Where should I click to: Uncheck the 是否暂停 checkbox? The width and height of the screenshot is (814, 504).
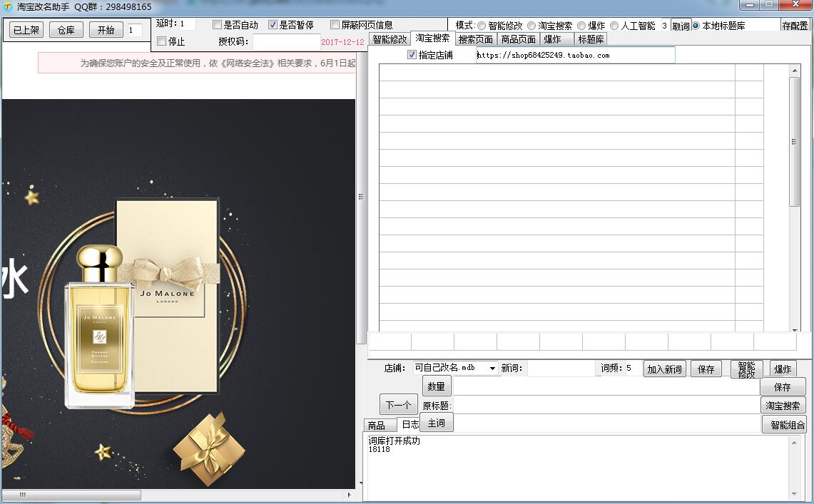(x=273, y=25)
